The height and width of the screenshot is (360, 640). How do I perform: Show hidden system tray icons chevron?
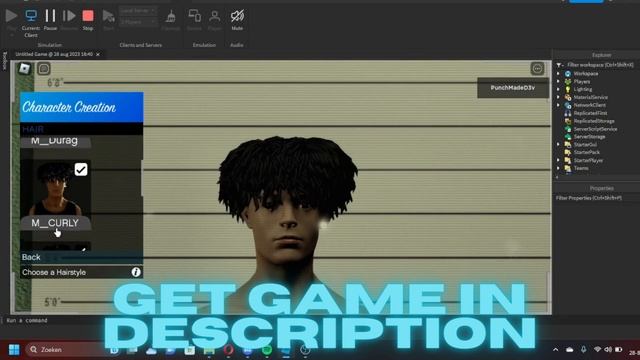[556, 350]
